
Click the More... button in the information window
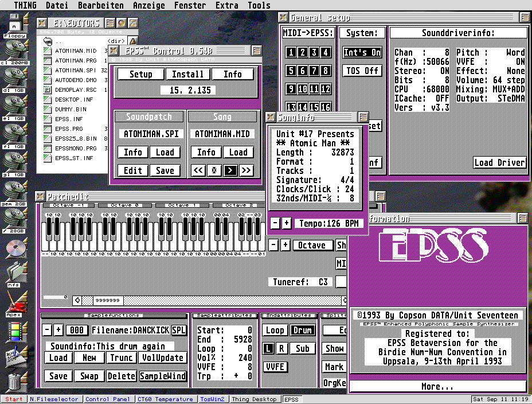tap(437, 386)
